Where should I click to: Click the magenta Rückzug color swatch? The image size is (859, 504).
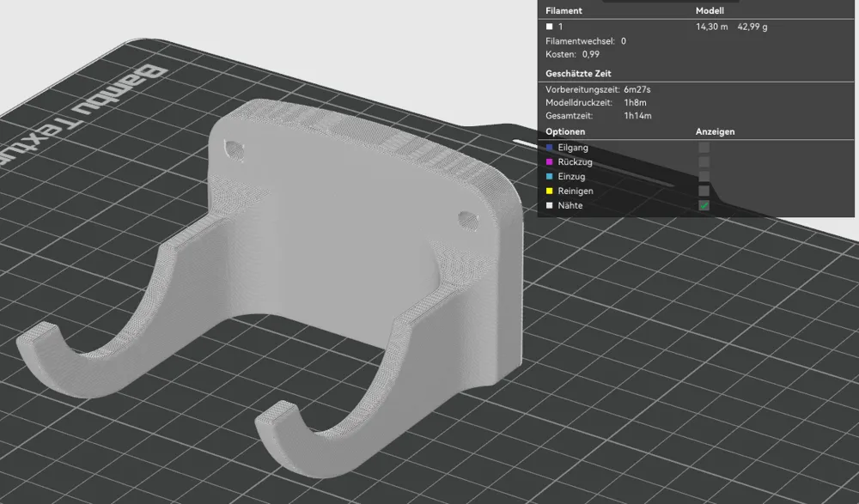click(x=550, y=161)
